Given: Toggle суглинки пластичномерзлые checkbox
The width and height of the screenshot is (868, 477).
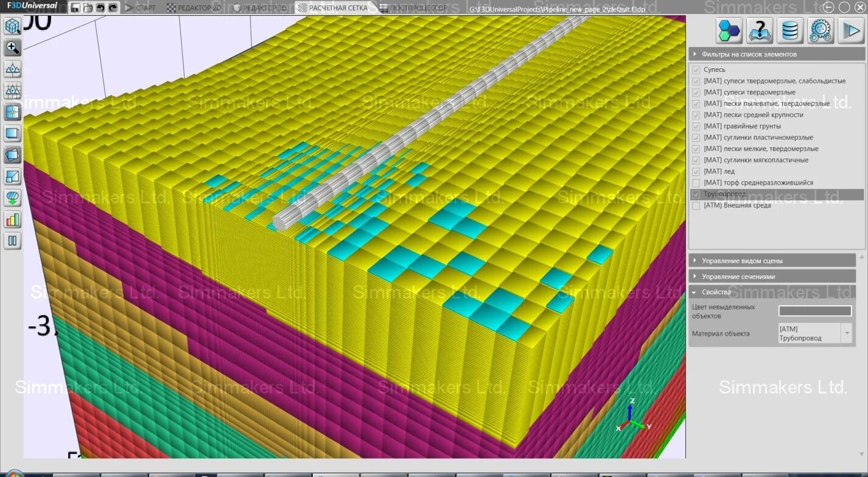Looking at the screenshot, I should tap(696, 138).
